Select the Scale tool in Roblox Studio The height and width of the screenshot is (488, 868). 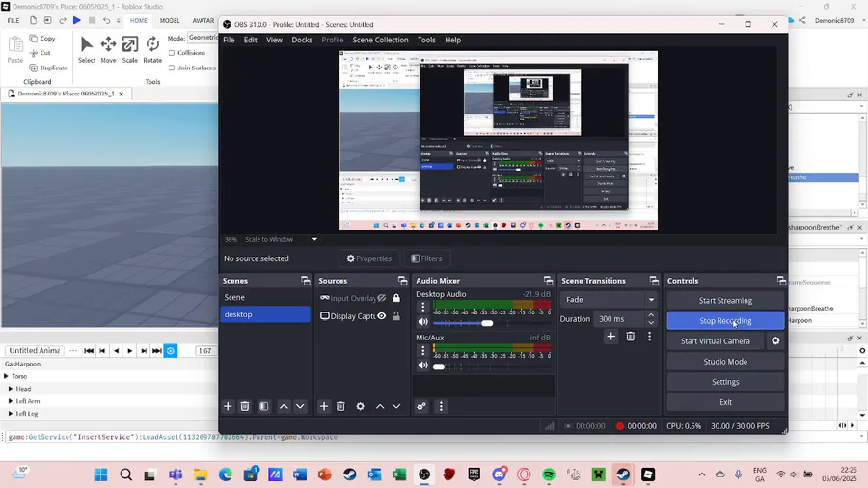click(129, 49)
